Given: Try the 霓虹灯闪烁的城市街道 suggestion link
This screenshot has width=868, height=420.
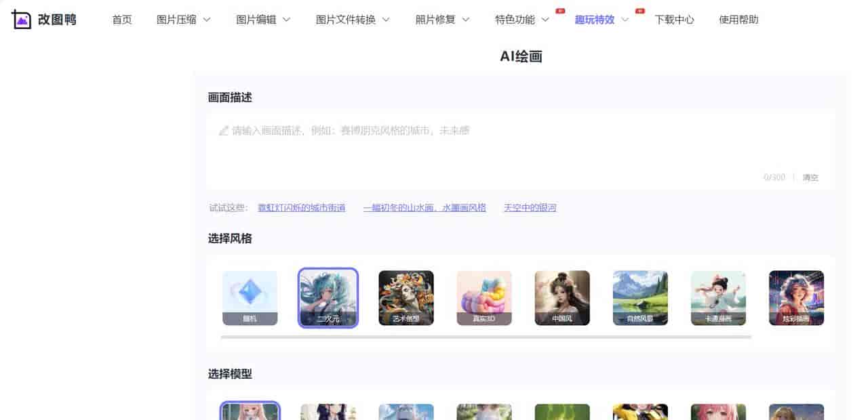Looking at the screenshot, I should click(x=301, y=208).
